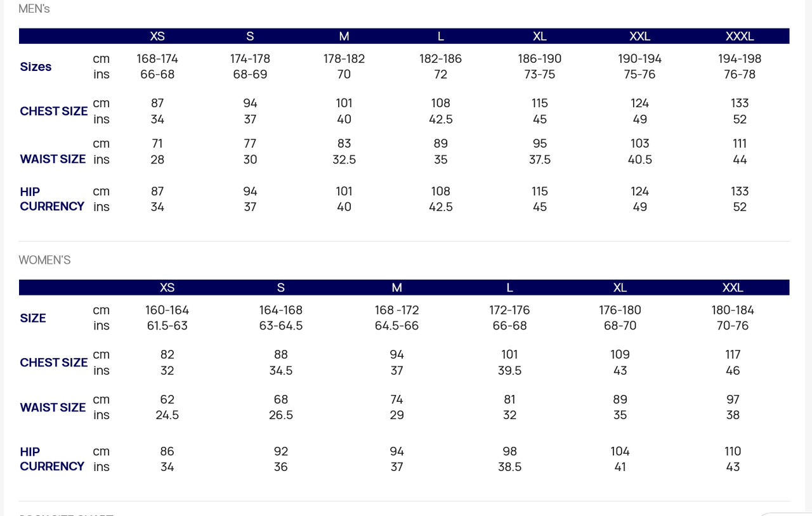Click the M header in men's table
The image size is (812, 516).
pos(344,36)
